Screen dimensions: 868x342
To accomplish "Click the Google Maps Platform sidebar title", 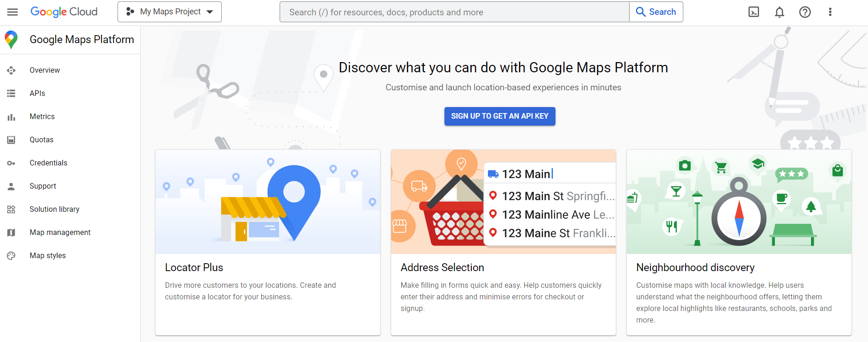I will (x=82, y=40).
